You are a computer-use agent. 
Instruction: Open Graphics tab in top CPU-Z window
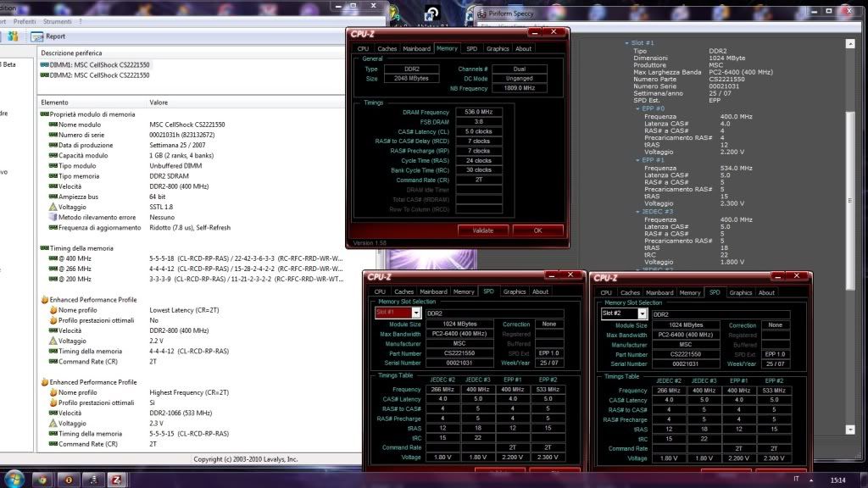coord(498,49)
